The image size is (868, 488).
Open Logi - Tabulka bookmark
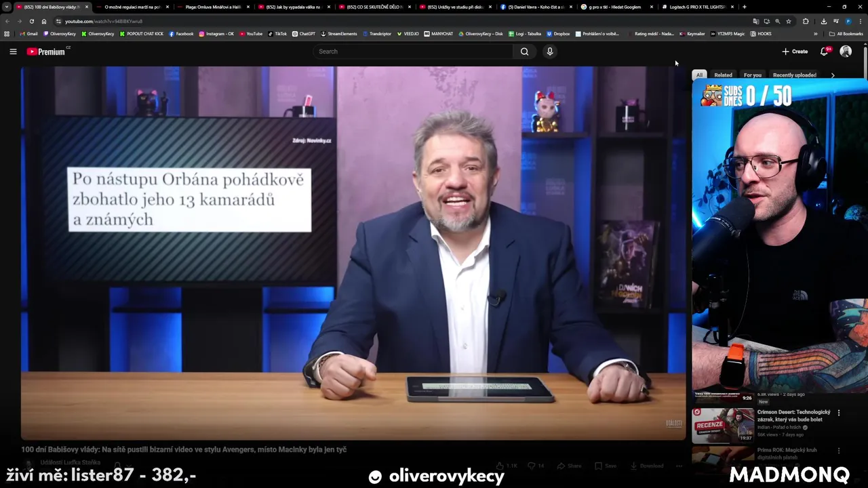(x=524, y=33)
